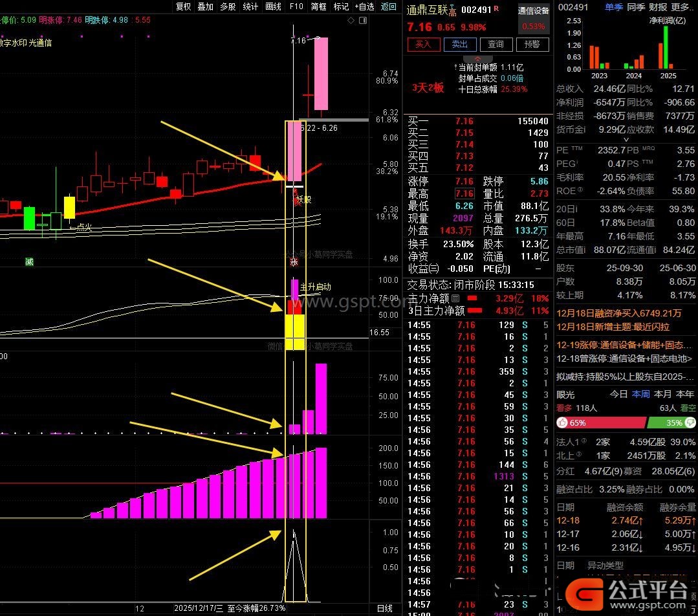Click the 通信设备 sector box
698x616 pixels.
point(534,12)
